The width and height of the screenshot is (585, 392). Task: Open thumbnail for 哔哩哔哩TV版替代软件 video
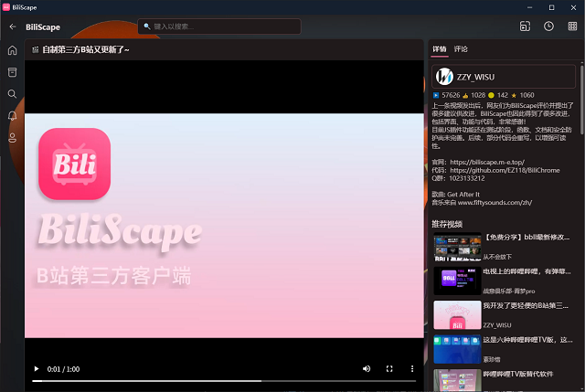tap(457, 380)
